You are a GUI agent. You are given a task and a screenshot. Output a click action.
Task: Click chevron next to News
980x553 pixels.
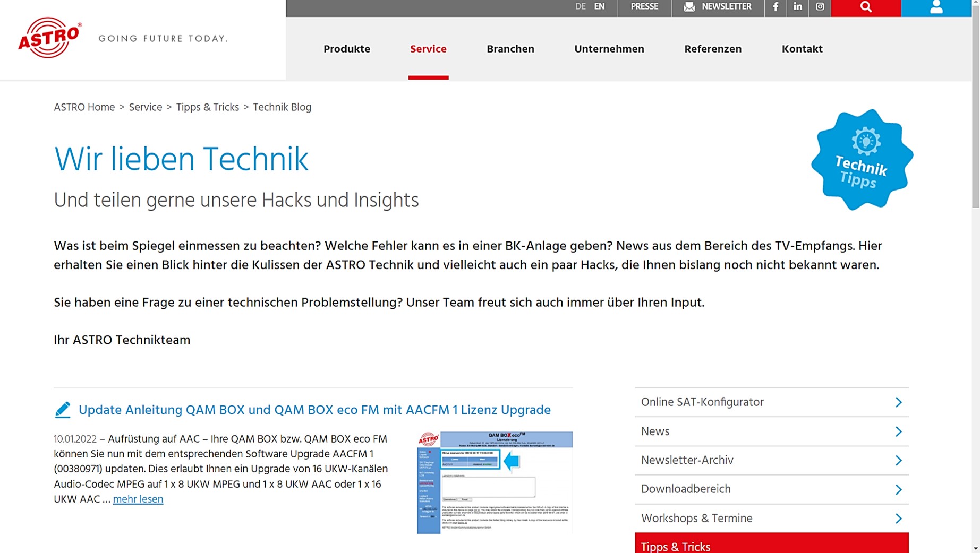pyautogui.click(x=898, y=431)
